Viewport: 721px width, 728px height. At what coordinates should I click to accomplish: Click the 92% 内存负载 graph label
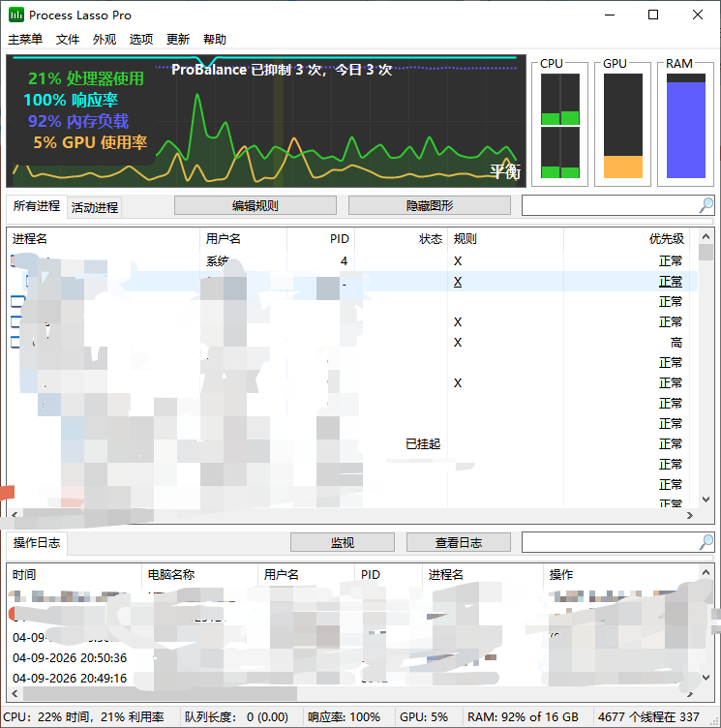[x=78, y=121]
